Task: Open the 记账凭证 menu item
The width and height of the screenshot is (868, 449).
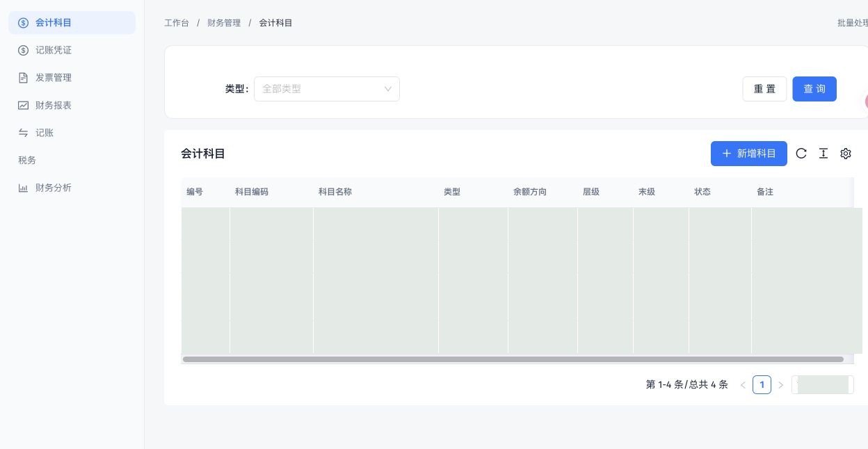Action: point(72,50)
